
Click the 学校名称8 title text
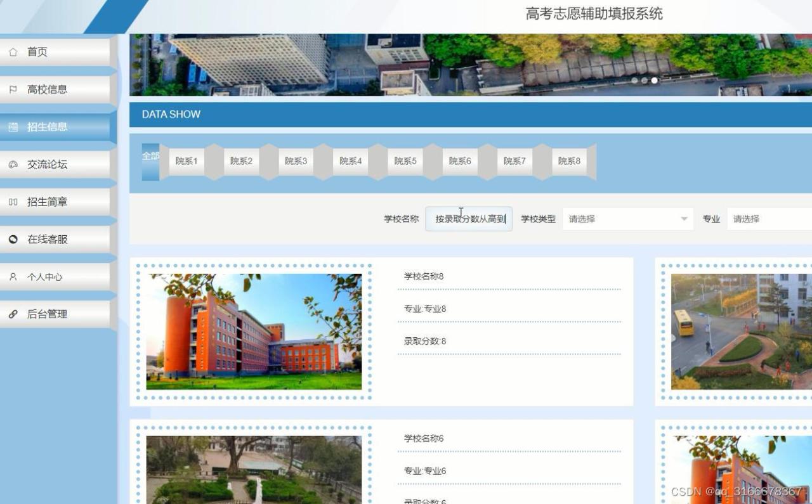424,276
